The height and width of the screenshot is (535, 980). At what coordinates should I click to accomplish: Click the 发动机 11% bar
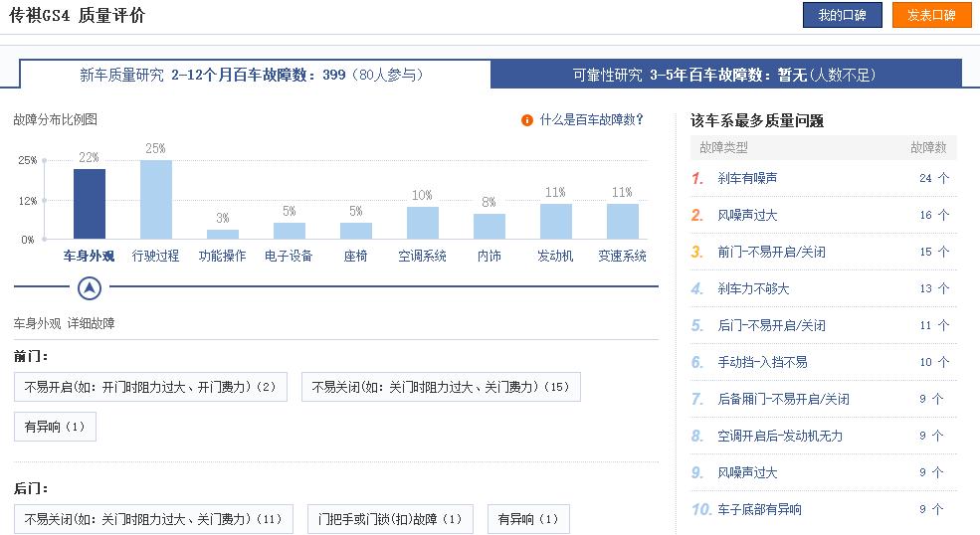pyautogui.click(x=555, y=221)
